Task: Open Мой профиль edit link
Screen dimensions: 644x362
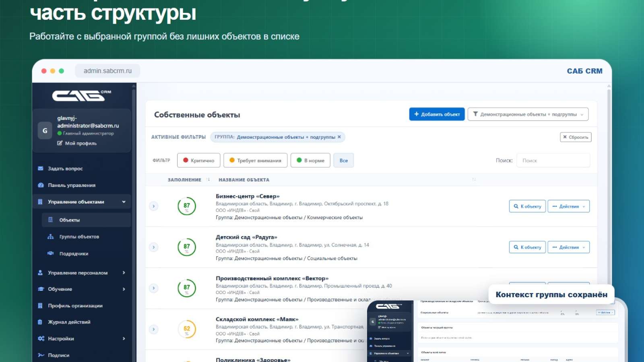Action: pyautogui.click(x=77, y=143)
